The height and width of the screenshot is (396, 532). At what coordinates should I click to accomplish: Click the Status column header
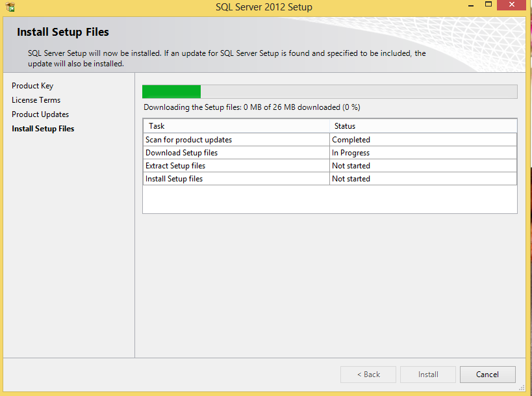(x=423, y=126)
